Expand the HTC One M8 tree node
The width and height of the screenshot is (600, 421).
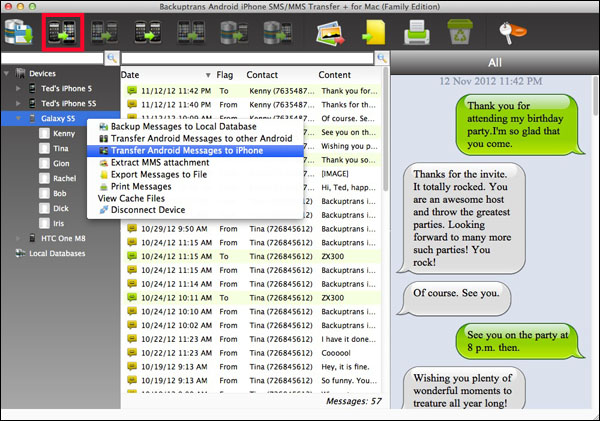click(x=18, y=238)
